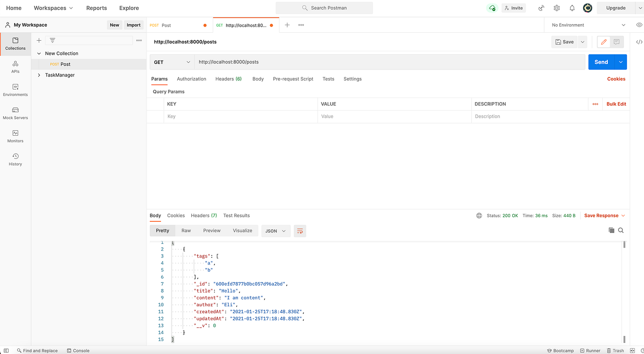Screen dimensions: 644x354
Task: Open the capture requests tool
Action: click(541, 8)
